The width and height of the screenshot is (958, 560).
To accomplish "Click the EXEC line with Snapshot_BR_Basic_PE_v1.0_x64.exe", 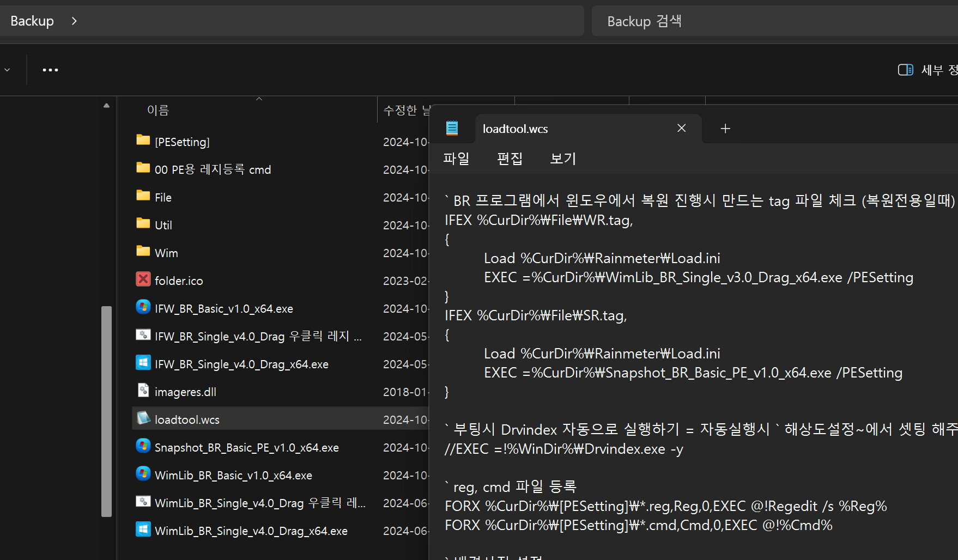I will (x=693, y=373).
